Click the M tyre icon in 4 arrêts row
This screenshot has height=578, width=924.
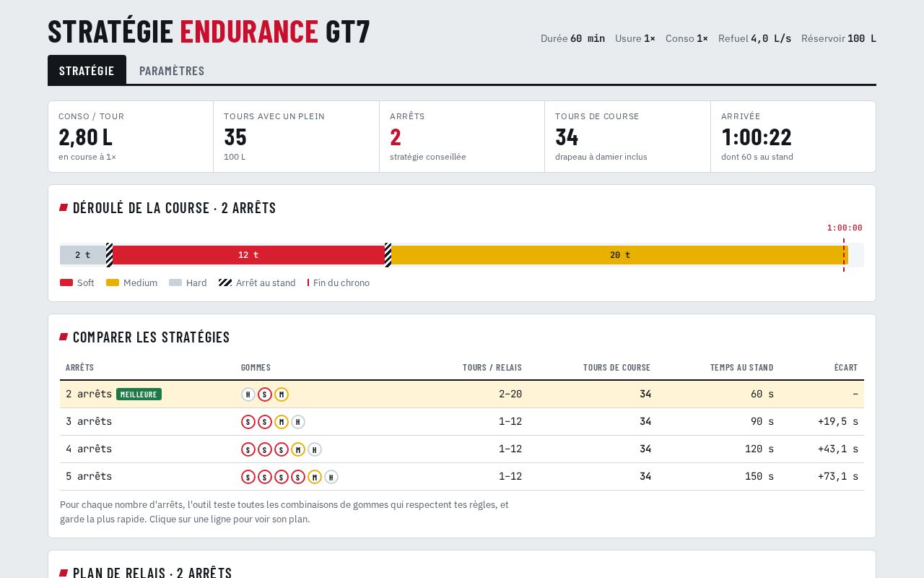(298, 449)
